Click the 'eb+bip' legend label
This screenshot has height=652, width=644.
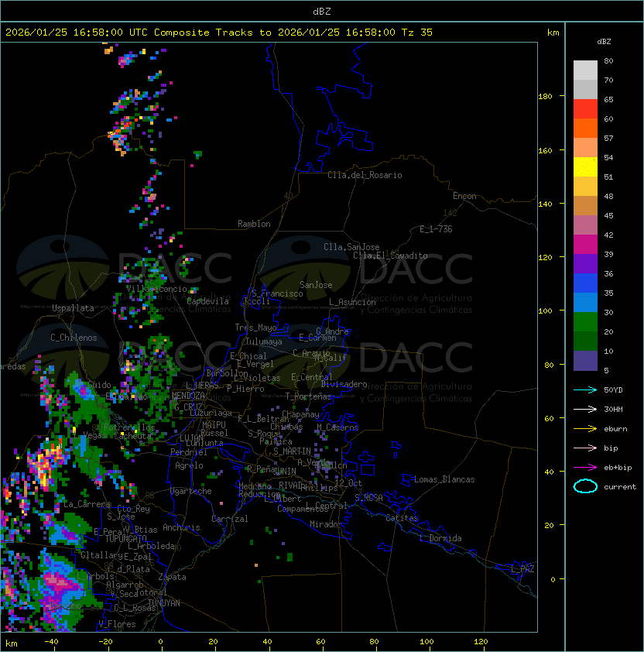point(618,468)
